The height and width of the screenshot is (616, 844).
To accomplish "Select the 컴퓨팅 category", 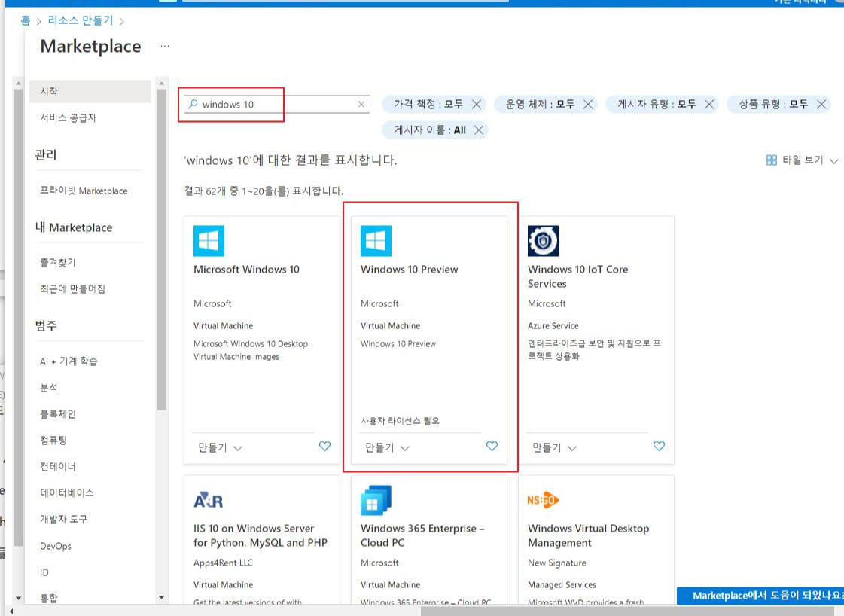I will coord(53,441).
